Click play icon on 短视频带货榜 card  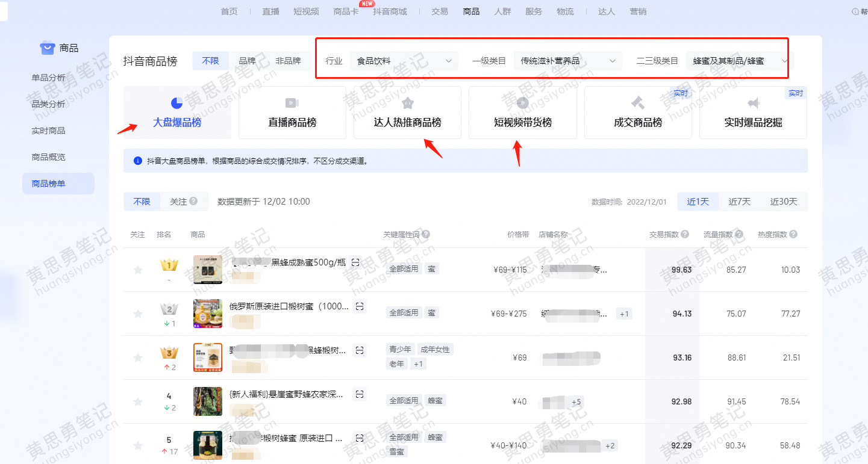(x=523, y=103)
